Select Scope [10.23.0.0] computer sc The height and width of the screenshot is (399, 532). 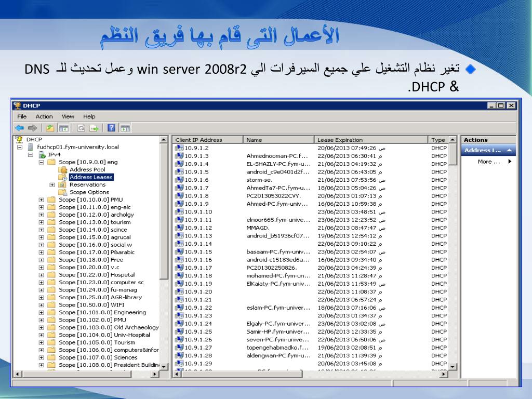(101, 282)
